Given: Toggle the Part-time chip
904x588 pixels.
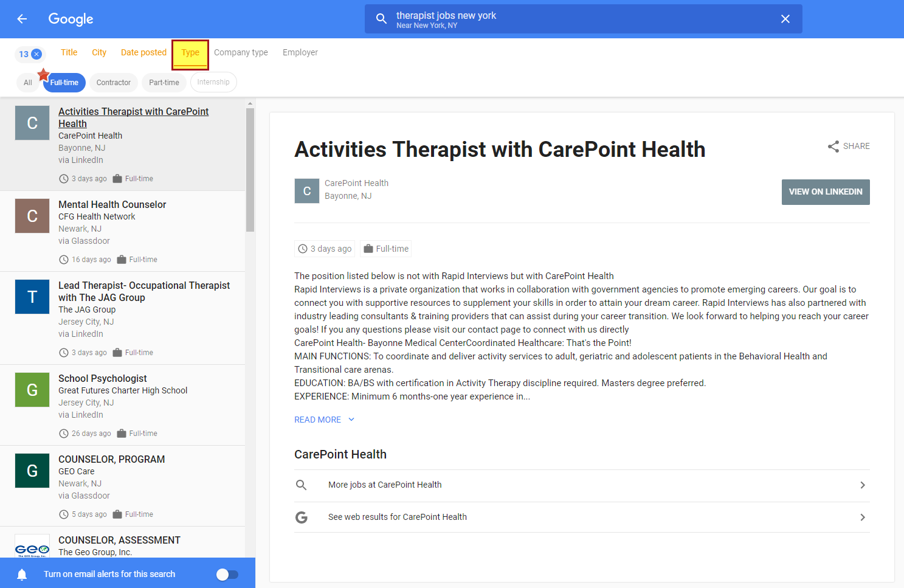Looking at the screenshot, I should [164, 83].
